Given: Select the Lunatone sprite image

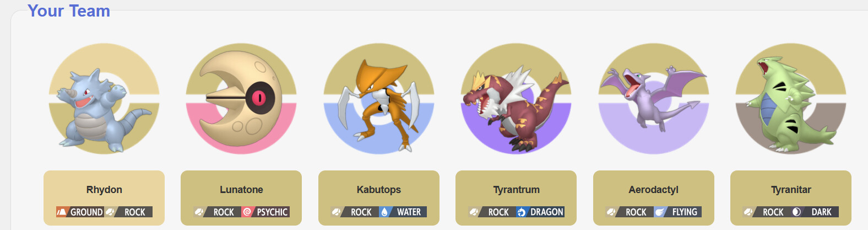Looking at the screenshot, I should (x=241, y=99).
